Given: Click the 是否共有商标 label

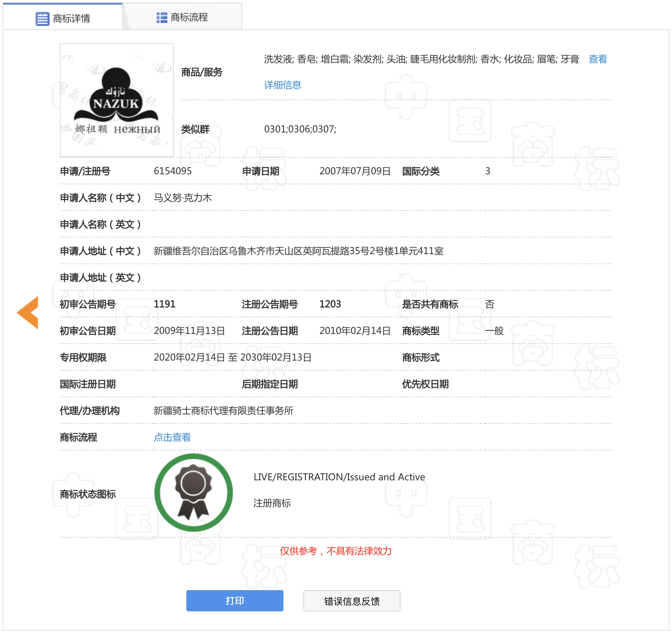Looking at the screenshot, I should 430,304.
